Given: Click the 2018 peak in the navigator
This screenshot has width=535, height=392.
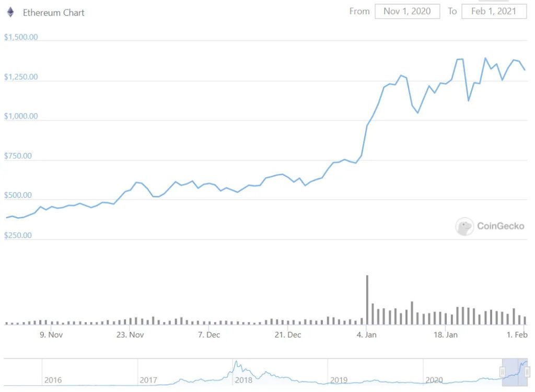Looking at the screenshot, I should pos(236,362).
